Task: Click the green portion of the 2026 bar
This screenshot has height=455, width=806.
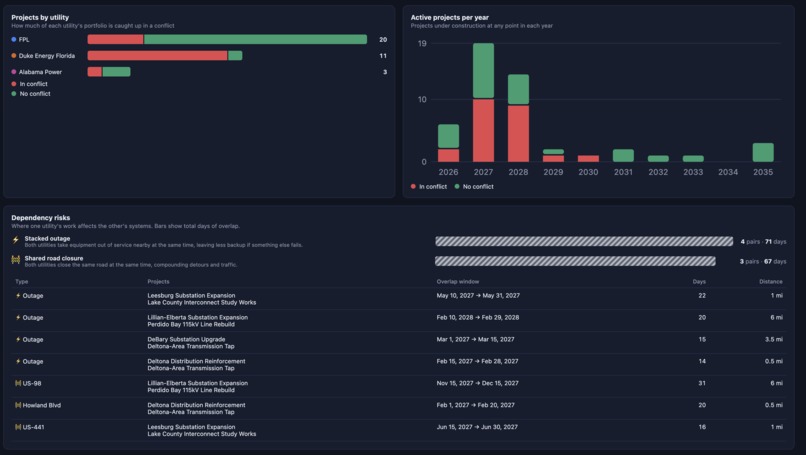Action: point(448,136)
